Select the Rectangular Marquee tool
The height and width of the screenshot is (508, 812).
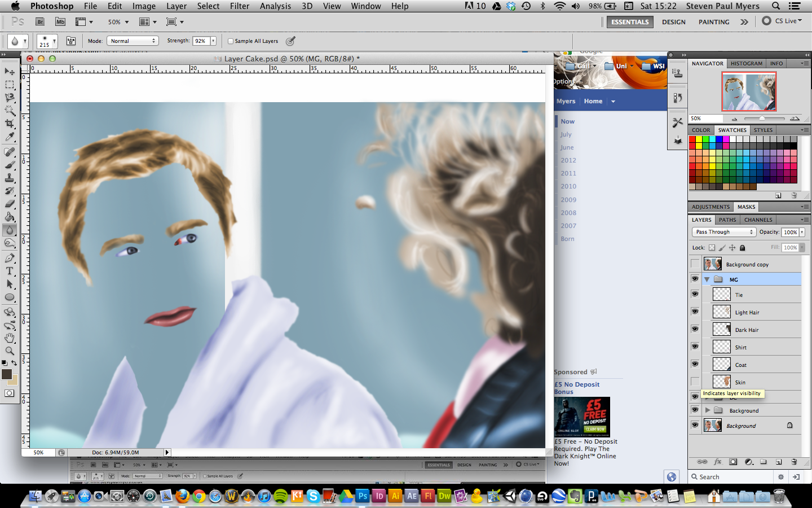coord(10,85)
